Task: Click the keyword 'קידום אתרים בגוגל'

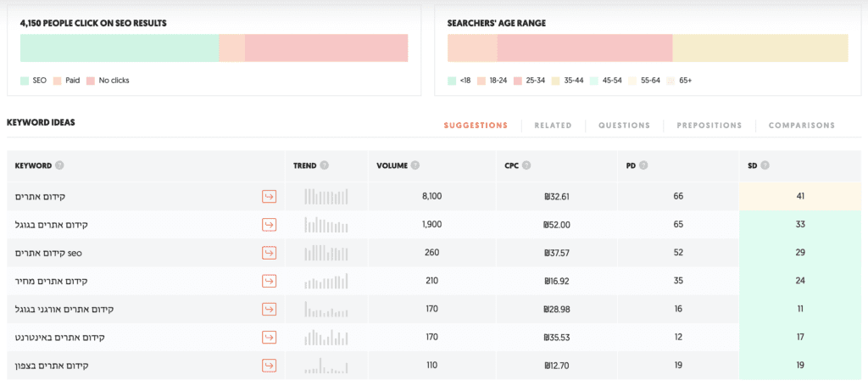Action: [x=52, y=225]
